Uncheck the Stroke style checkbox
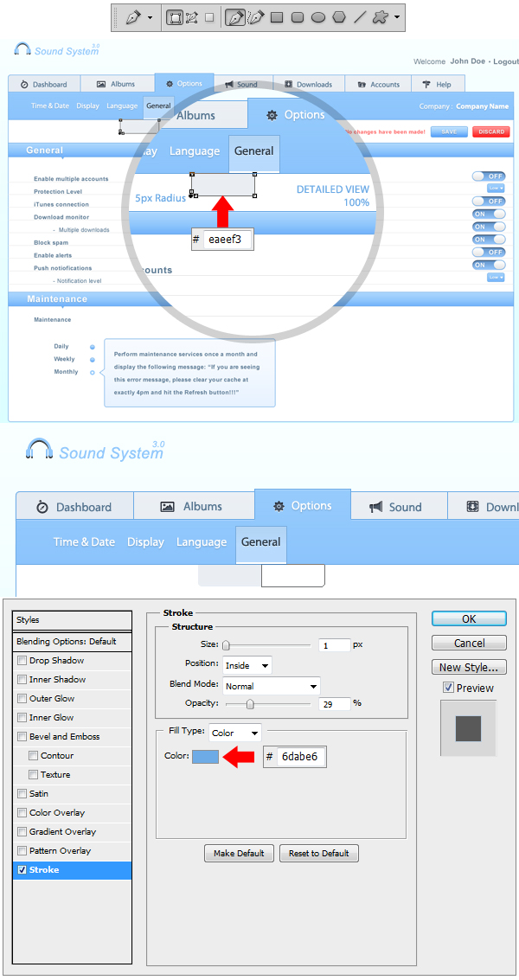This screenshot has height=980, width=519. pyautogui.click(x=22, y=870)
